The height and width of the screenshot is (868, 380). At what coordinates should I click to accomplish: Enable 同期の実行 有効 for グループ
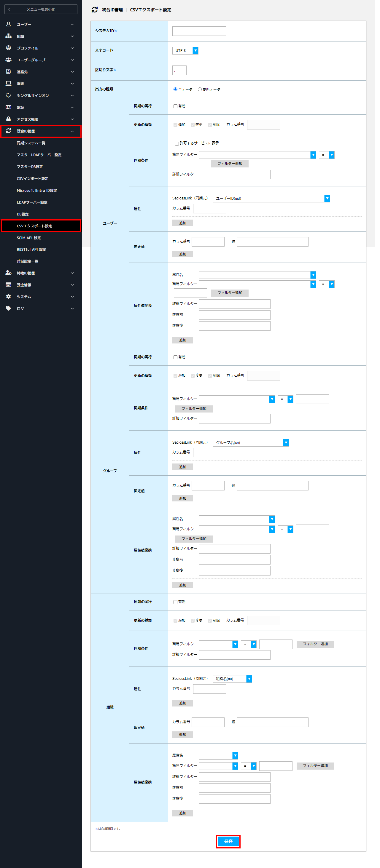pyautogui.click(x=175, y=357)
